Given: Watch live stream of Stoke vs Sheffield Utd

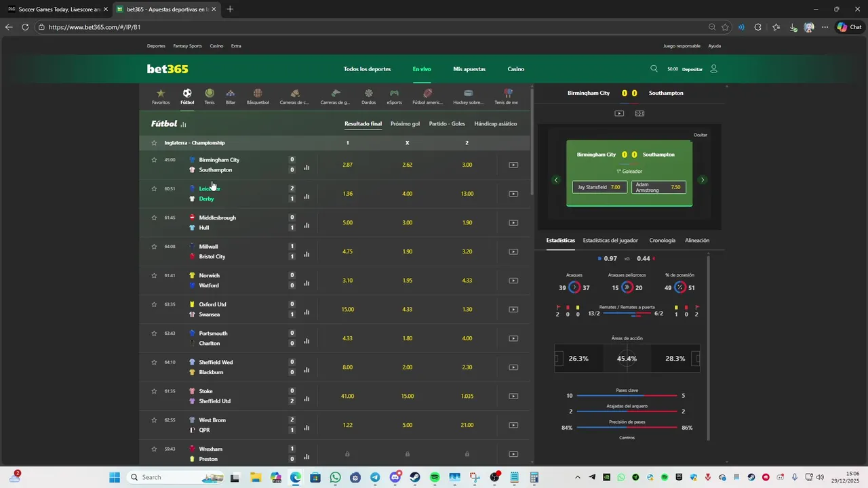Looking at the screenshot, I should pos(513,396).
